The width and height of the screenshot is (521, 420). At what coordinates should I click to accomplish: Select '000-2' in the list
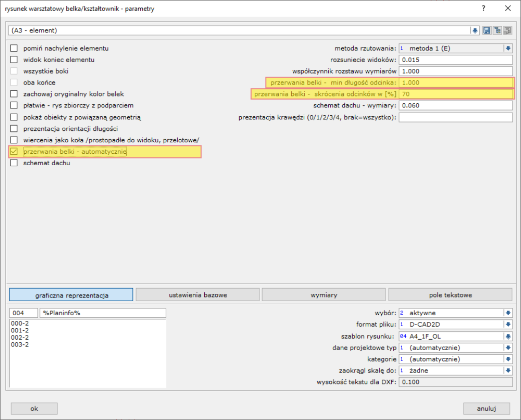click(x=20, y=324)
